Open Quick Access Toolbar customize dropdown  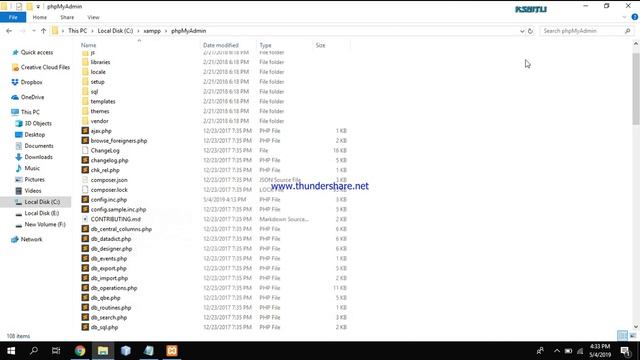click(x=38, y=7)
